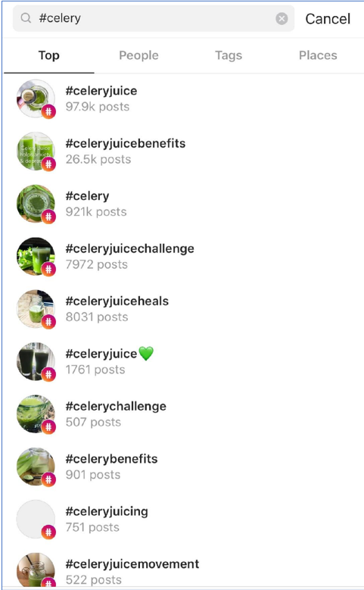Focus the #celery search input field

154,18
